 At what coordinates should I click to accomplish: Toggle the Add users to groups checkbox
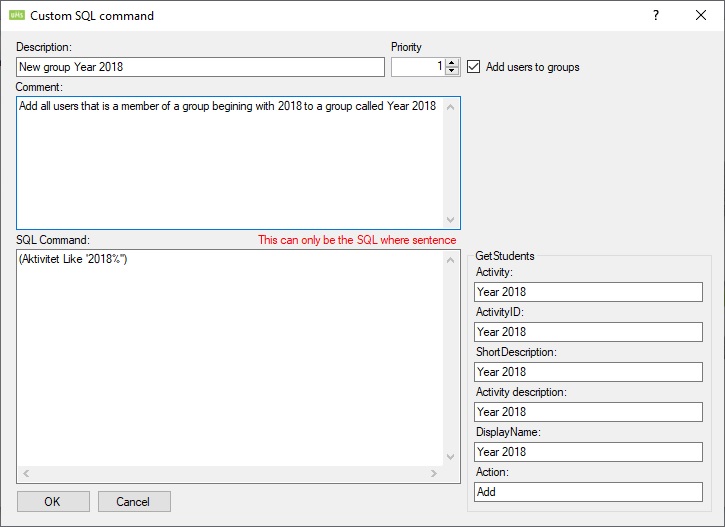pos(474,67)
